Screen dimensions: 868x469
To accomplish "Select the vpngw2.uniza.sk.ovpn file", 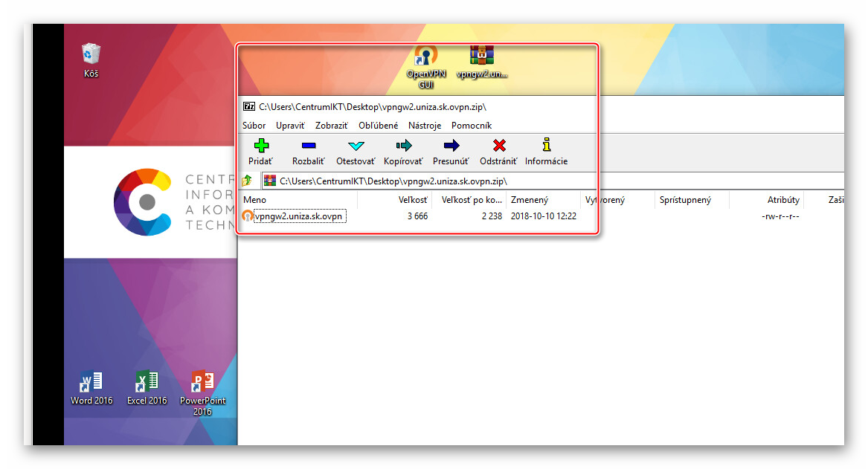I will [298, 216].
